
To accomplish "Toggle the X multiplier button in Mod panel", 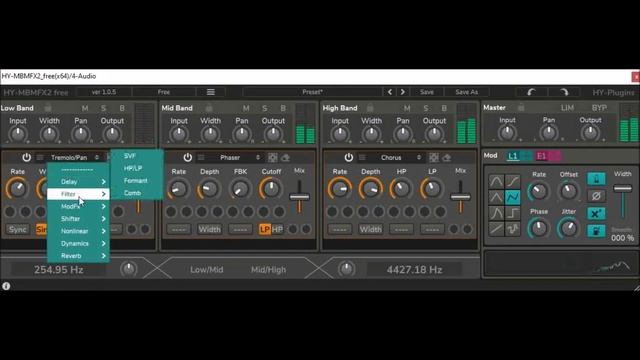I will tap(596, 213).
